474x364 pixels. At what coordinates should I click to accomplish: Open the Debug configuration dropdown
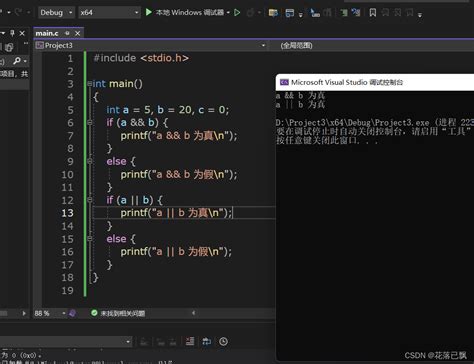[x=56, y=13]
